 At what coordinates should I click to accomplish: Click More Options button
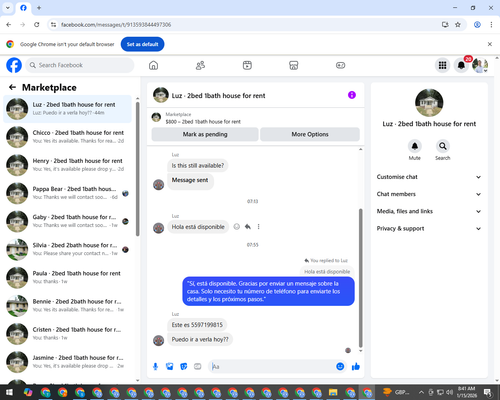[310, 134]
